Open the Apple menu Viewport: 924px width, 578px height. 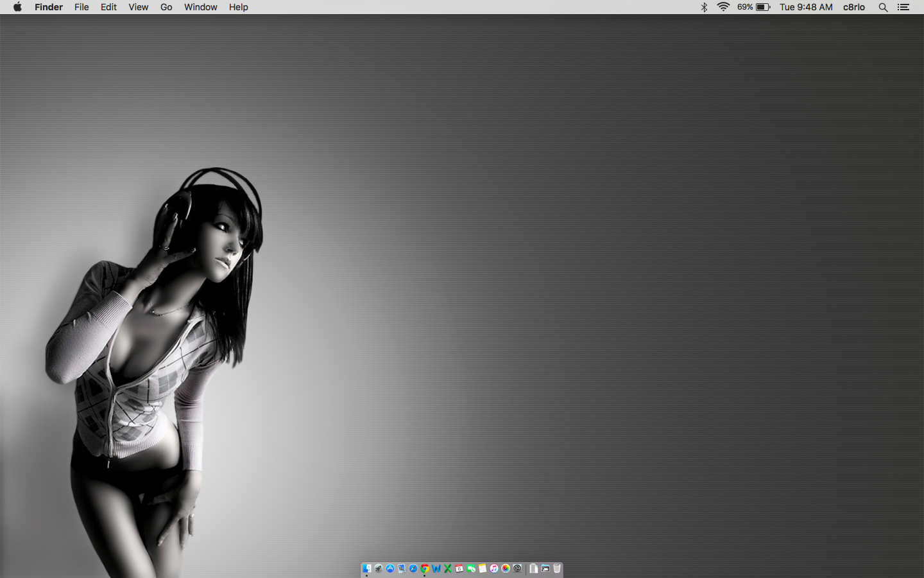click(17, 7)
